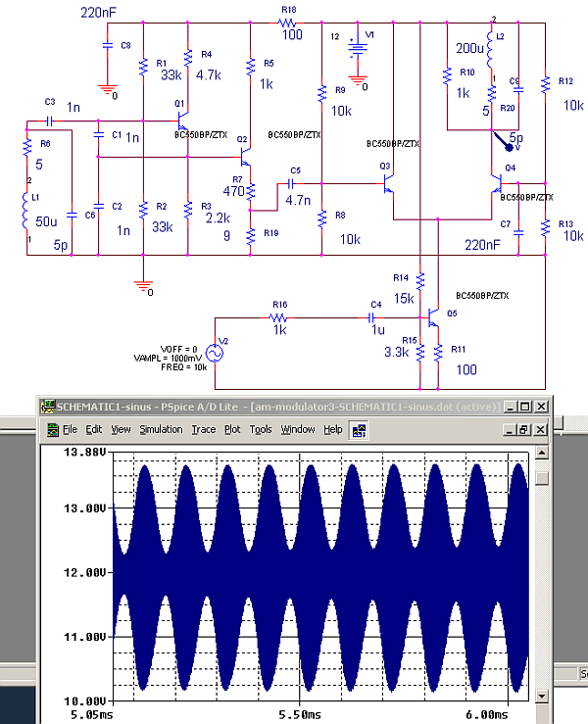Open the File menu in PSpice
Viewport: 588px width, 724px height.
70,429
